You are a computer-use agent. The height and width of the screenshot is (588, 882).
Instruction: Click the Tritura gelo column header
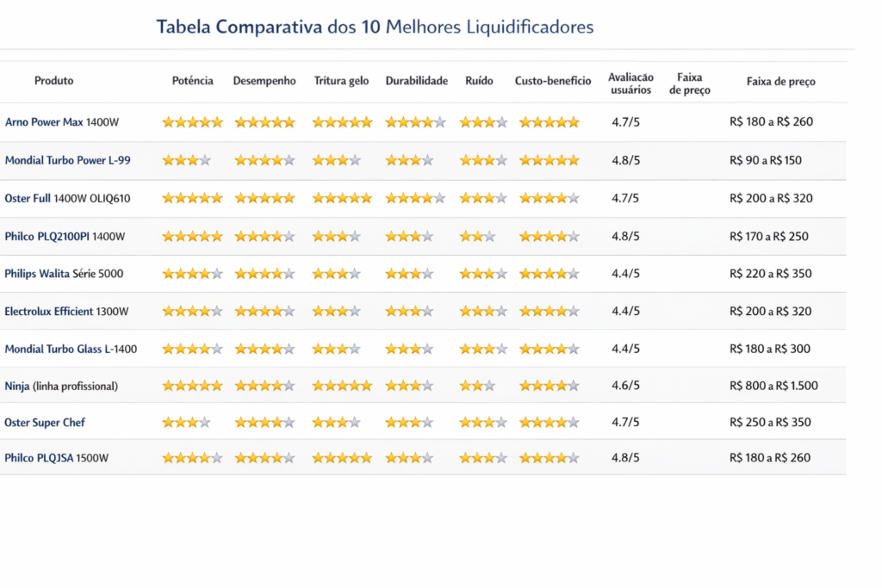(x=341, y=81)
